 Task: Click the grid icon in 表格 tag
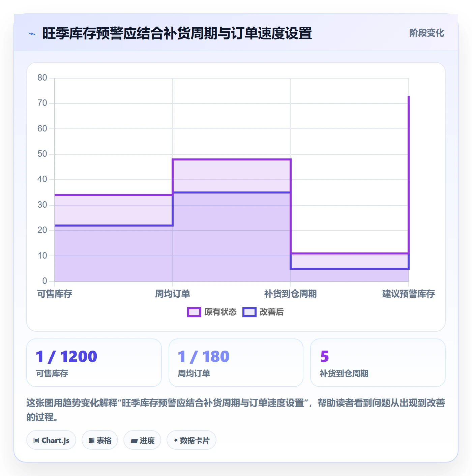point(91,441)
